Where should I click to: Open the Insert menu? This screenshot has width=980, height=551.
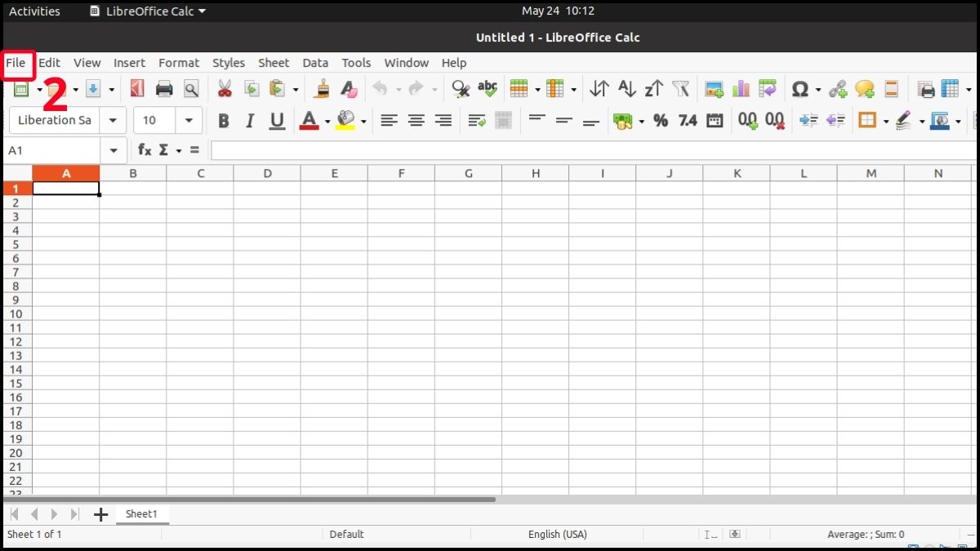(129, 62)
